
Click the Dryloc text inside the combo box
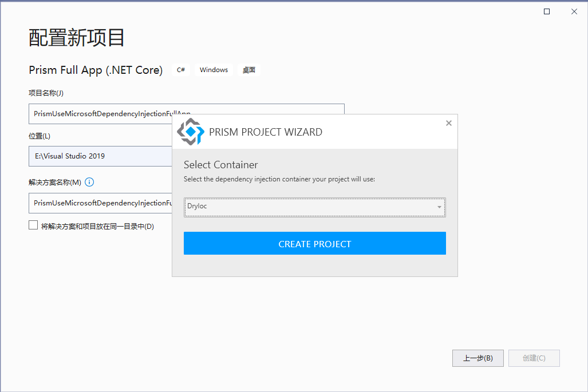[196, 207]
